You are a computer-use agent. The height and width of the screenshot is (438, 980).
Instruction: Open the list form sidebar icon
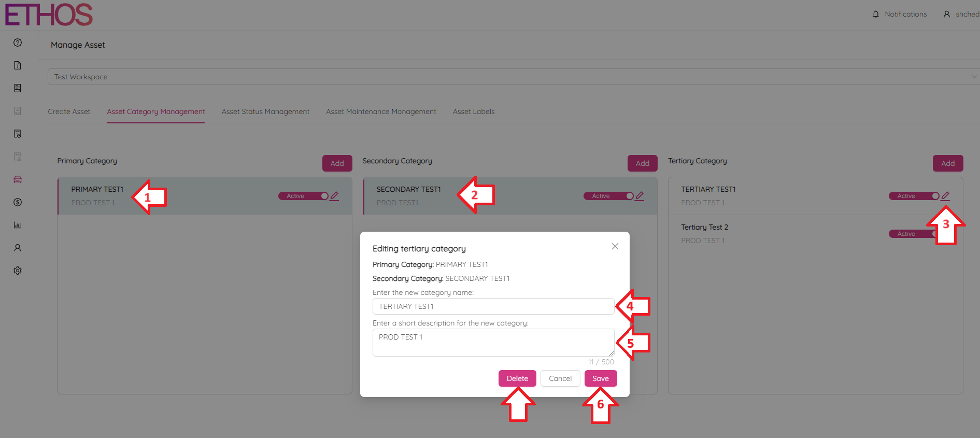[x=18, y=88]
